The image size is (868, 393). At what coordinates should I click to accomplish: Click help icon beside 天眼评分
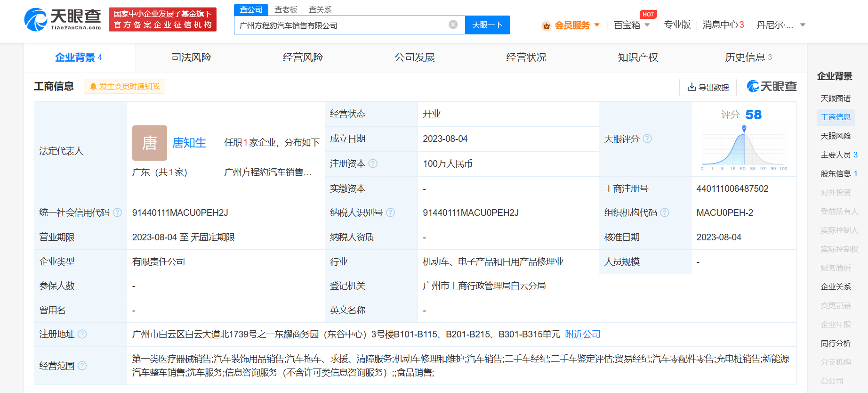click(647, 139)
